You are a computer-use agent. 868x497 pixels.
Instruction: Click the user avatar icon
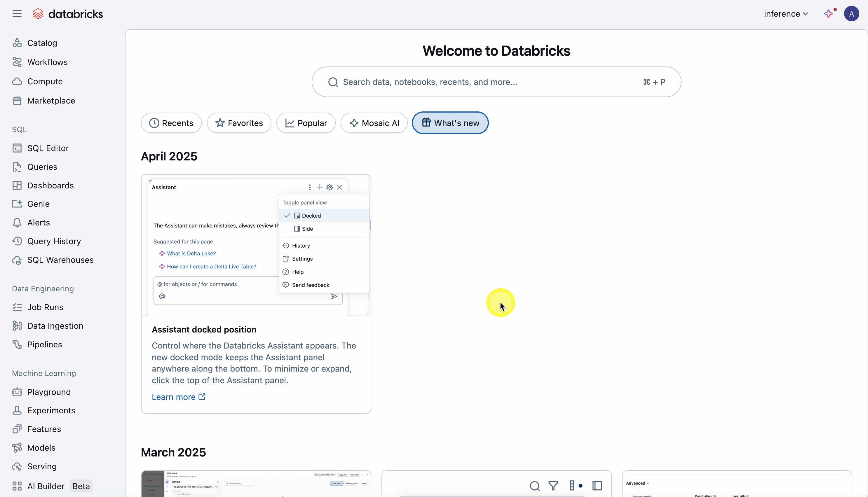851,14
